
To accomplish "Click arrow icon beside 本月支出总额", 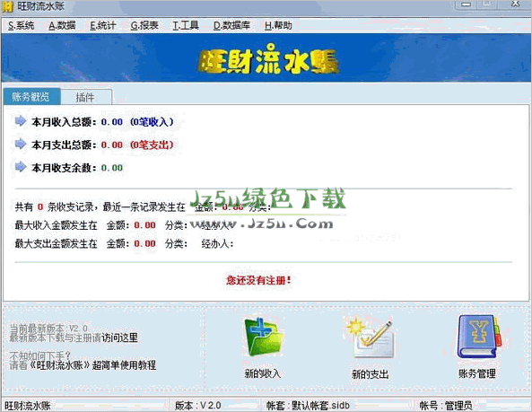I will pos(21,144).
